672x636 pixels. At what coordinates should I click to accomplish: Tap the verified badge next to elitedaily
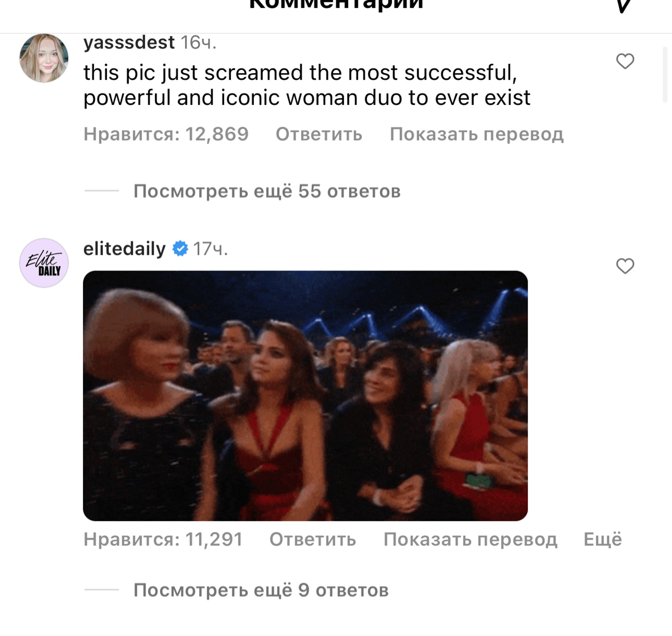pos(180,249)
